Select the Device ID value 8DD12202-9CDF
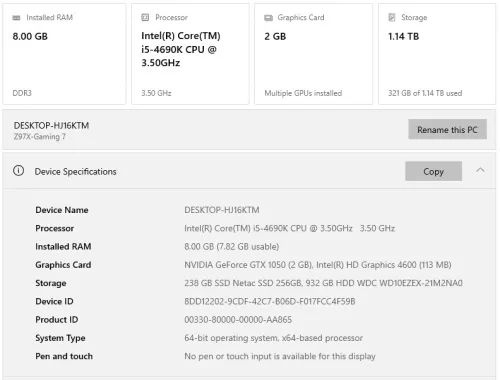 (x=270, y=301)
